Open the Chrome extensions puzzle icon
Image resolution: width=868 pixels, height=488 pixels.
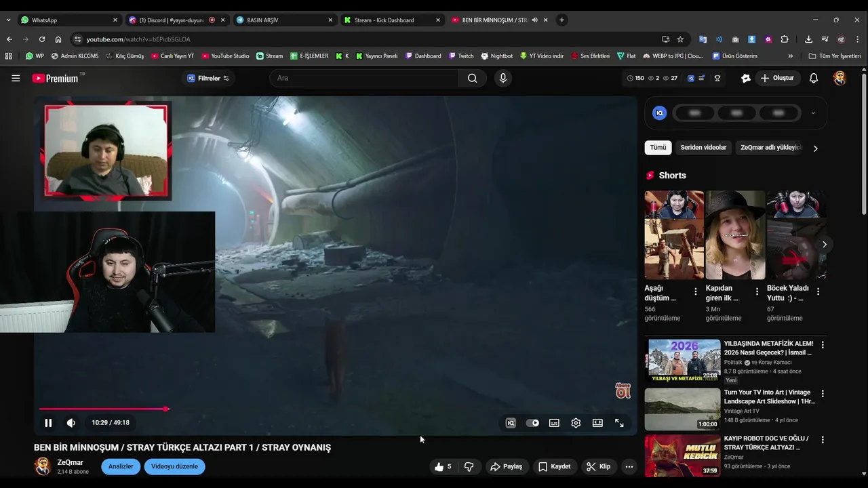[785, 39]
